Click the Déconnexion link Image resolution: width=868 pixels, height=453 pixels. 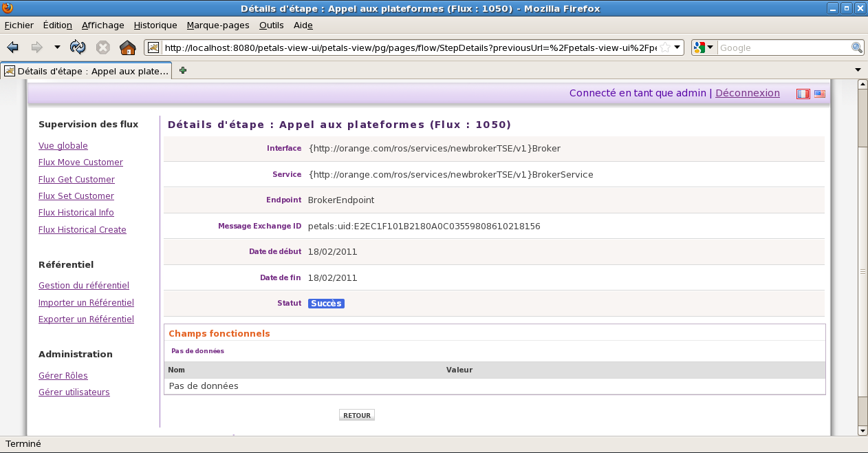pyautogui.click(x=747, y=93)
